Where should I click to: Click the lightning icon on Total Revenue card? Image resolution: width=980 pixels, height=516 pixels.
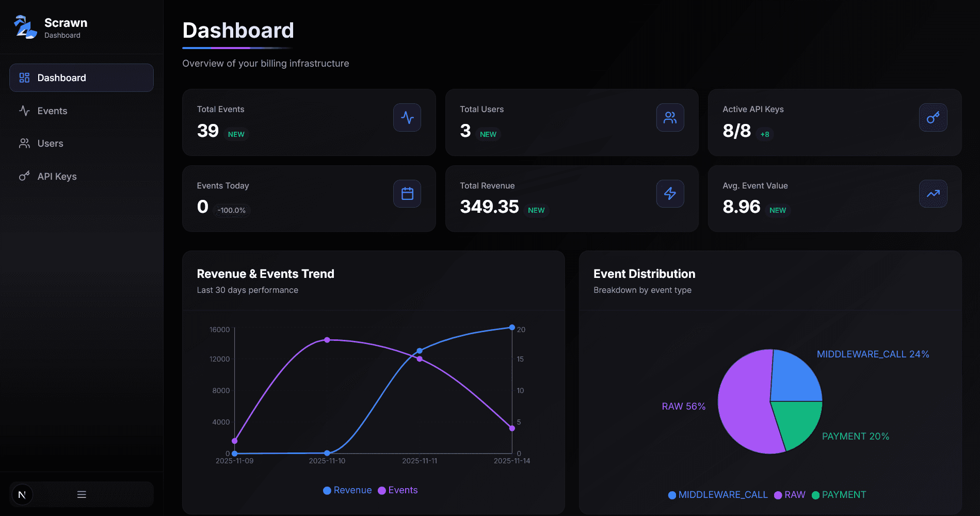point(670,194)
